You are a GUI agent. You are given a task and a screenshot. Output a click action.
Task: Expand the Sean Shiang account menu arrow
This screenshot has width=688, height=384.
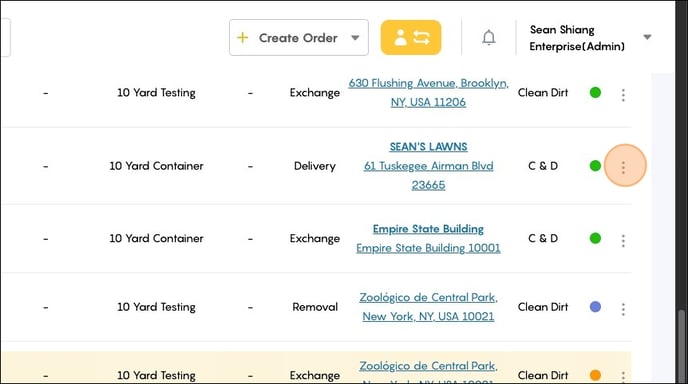(647, 37)
